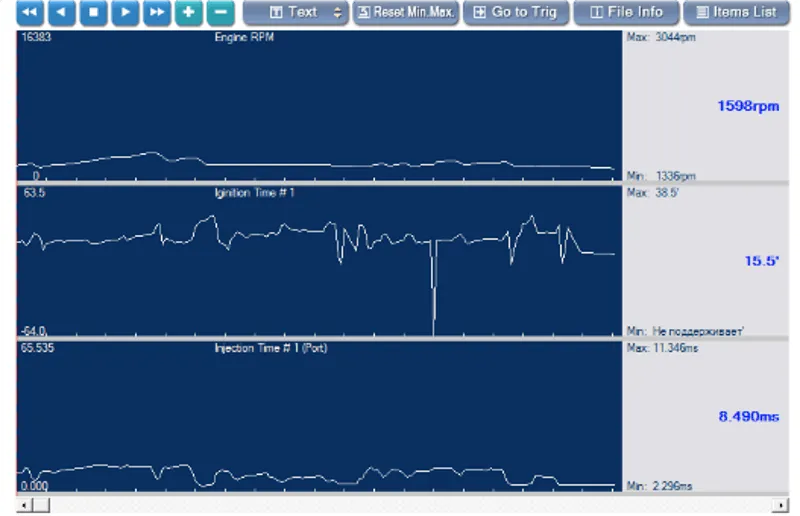
Task: Click the 15.5° current value
Action: tap(761, 261)
